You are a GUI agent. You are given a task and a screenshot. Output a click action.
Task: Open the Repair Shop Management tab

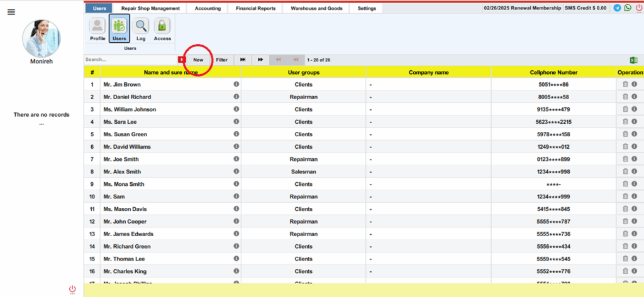[150, 8]
